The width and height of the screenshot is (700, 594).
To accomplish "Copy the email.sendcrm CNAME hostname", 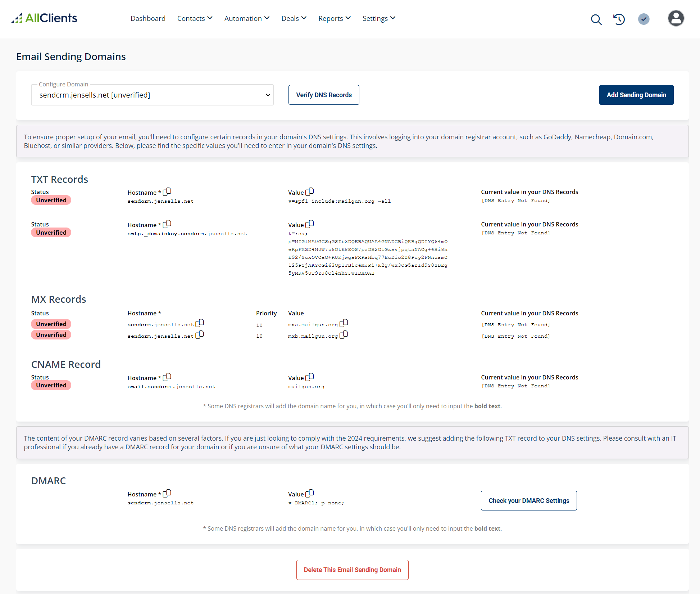I will (167, 377).
